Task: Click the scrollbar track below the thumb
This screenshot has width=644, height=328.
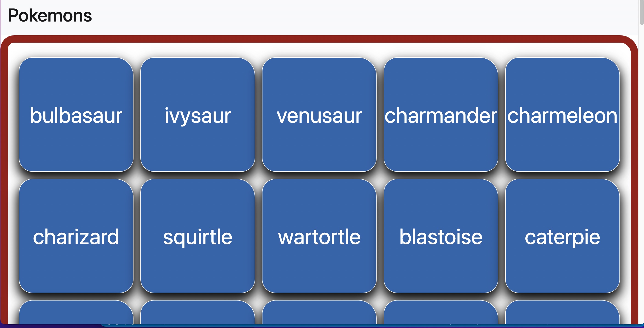Action: 642,175
